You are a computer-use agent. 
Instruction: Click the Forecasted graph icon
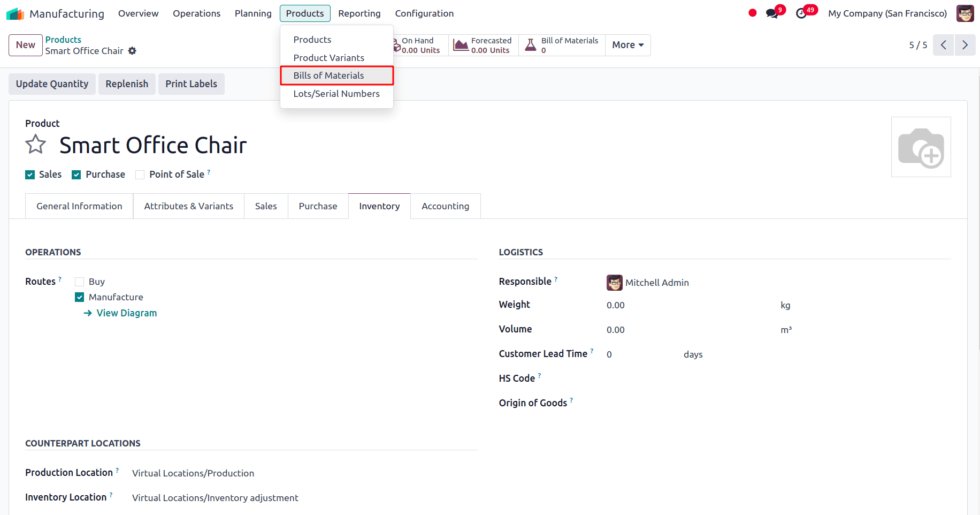459,44
